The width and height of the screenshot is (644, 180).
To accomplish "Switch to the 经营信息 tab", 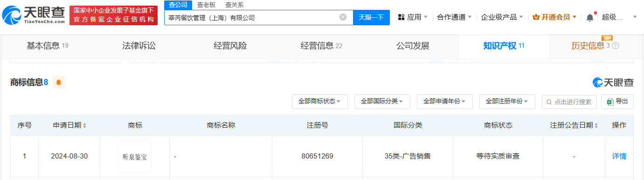I will 321,46.
